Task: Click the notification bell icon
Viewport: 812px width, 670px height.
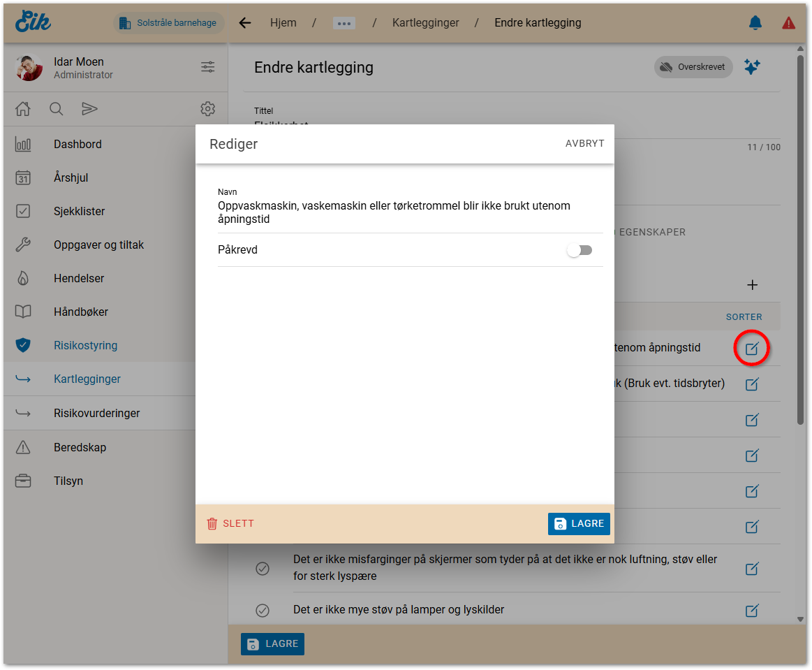Action: coord(755,23)
